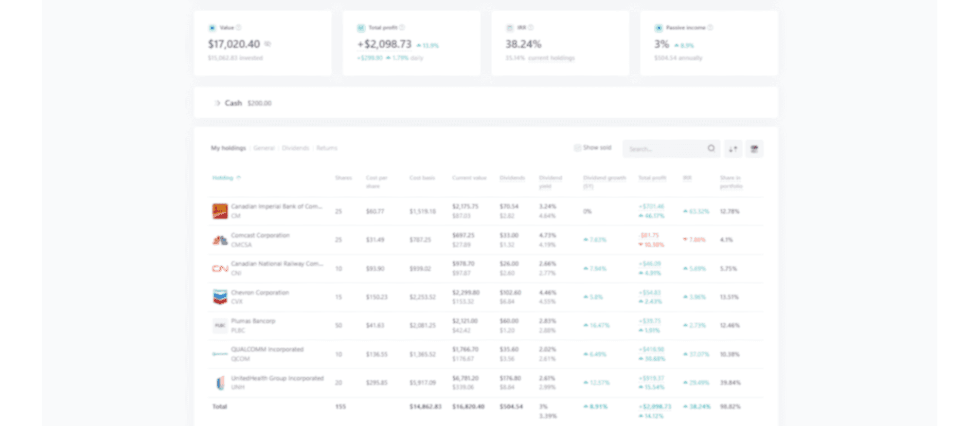
Task: Sort by the IRR column header
Action: [x=687, y=178]
